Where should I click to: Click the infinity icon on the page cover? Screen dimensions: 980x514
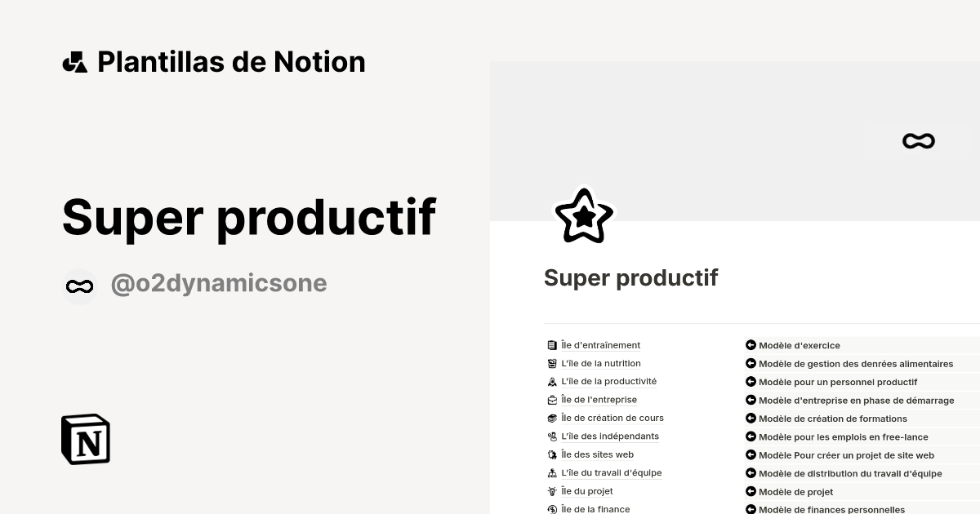coord(918,140)
